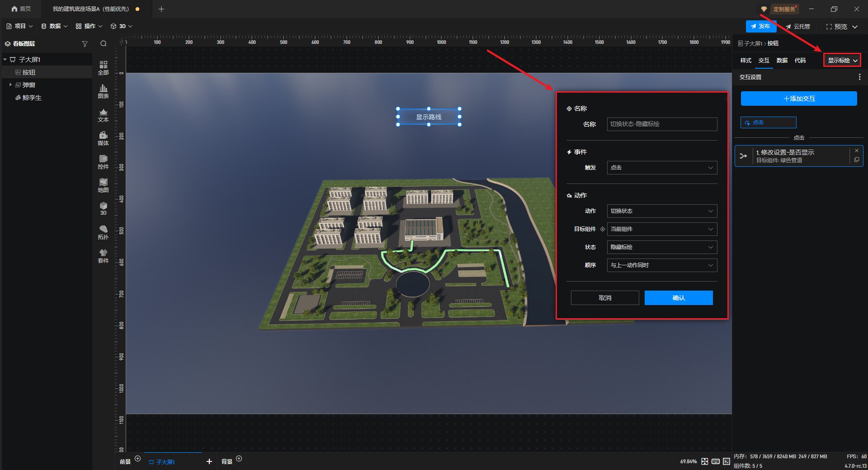Viewport: 868px width, 470px height.
Task: Expand the 状态 dropdown showing 隐藏标绘
Action: 661,247
